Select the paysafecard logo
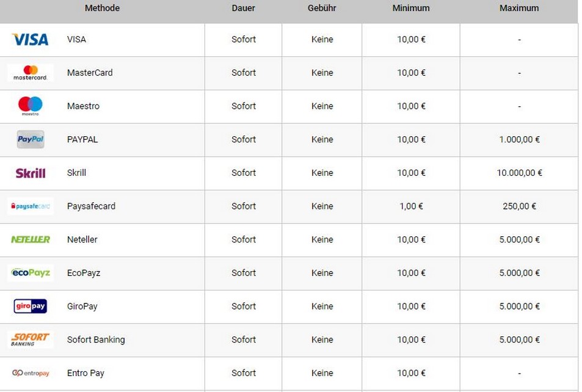Screen dimensions: 582x392 31,206
